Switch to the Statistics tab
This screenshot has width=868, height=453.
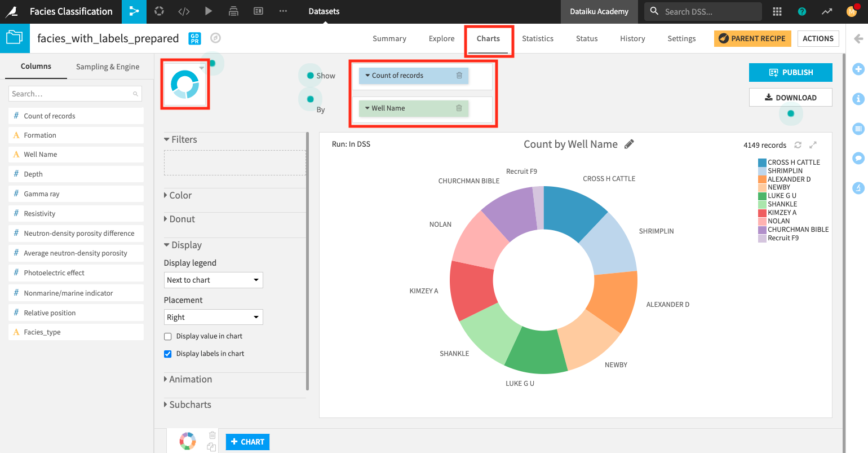click(x=537, y=38)
